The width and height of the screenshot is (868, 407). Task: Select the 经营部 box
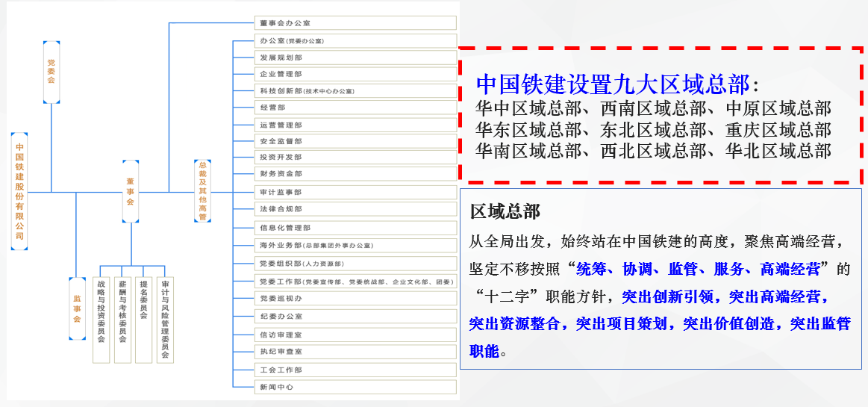click(x=355, y=108)
